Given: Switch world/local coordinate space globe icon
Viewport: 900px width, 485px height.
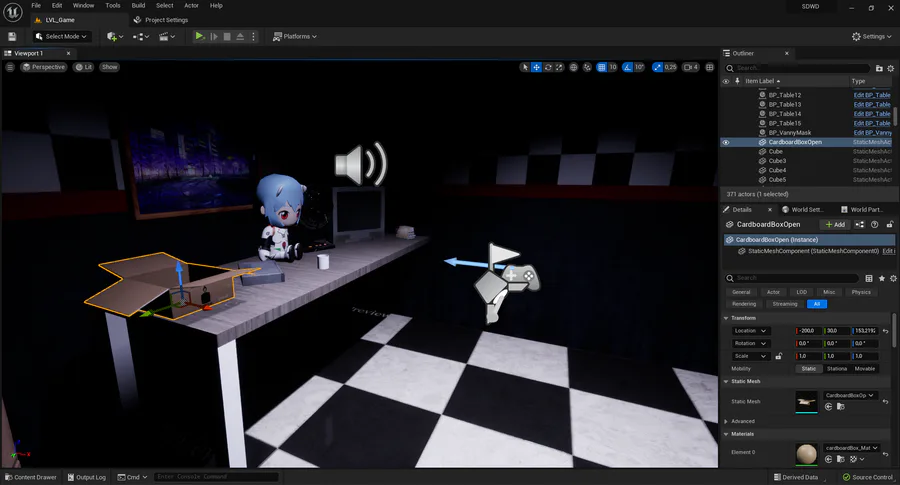Looking at the screenshot, I should tap(573, 67).
